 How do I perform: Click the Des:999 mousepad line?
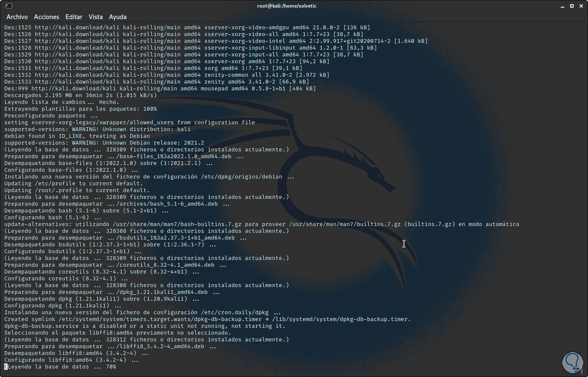point(160,89)
